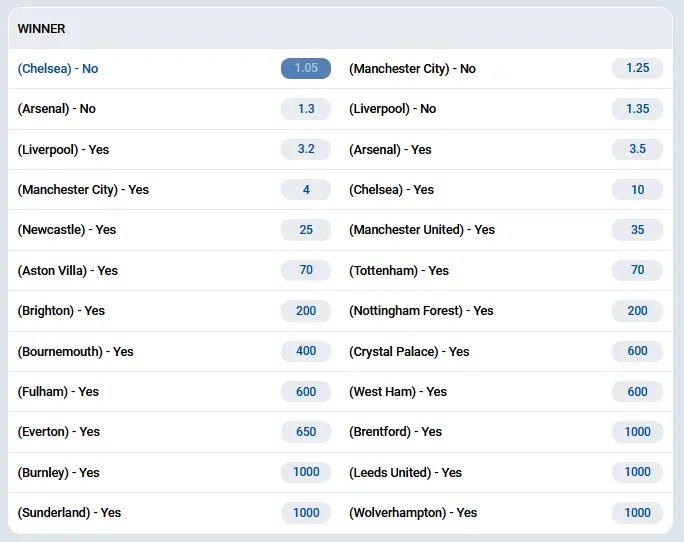Choose Nottingham Forest - Yes odds 200
Image resolution: width=684 pixels, height=542 pixels.
637,311
